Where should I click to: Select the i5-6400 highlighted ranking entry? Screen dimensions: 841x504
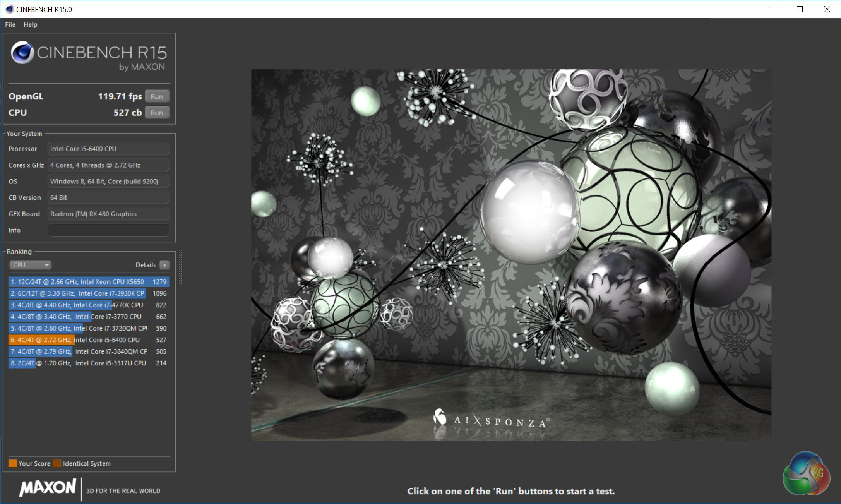pyautogui.click(x=88, y=340)
